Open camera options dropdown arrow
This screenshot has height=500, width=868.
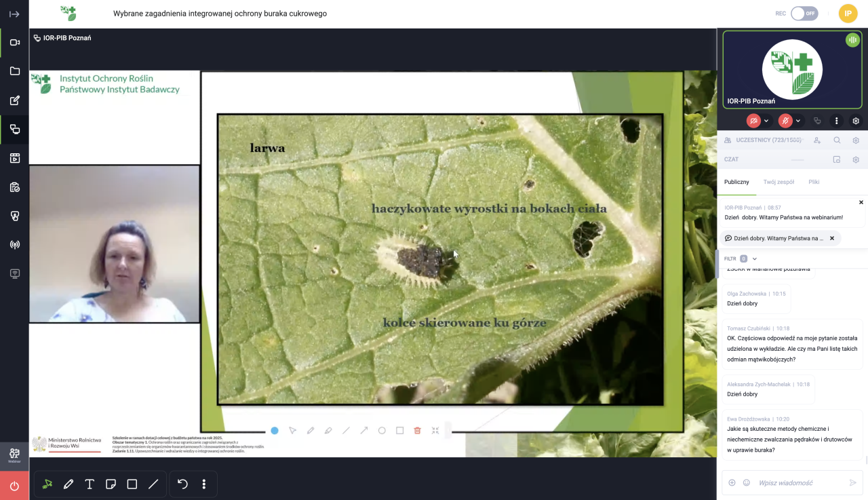point(766,121)
